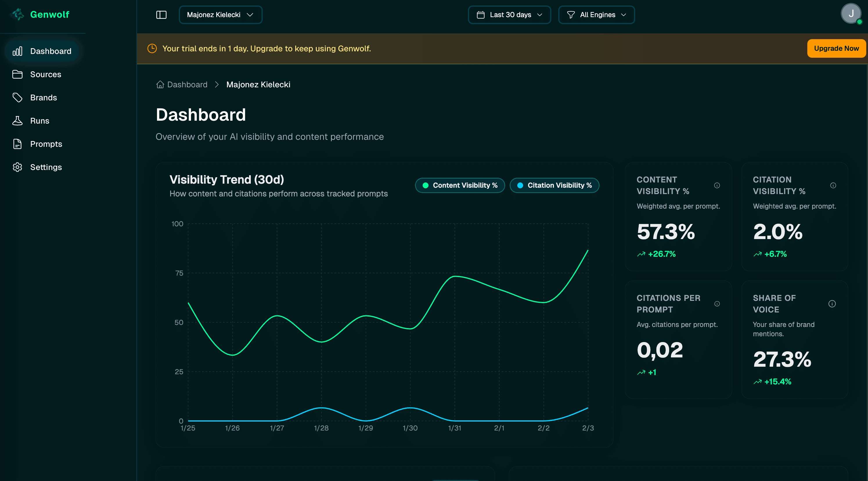Toggle the sidebar collapse icon
Screen dimensions: 868x481
pyautogui.click(x=161, y=15)
